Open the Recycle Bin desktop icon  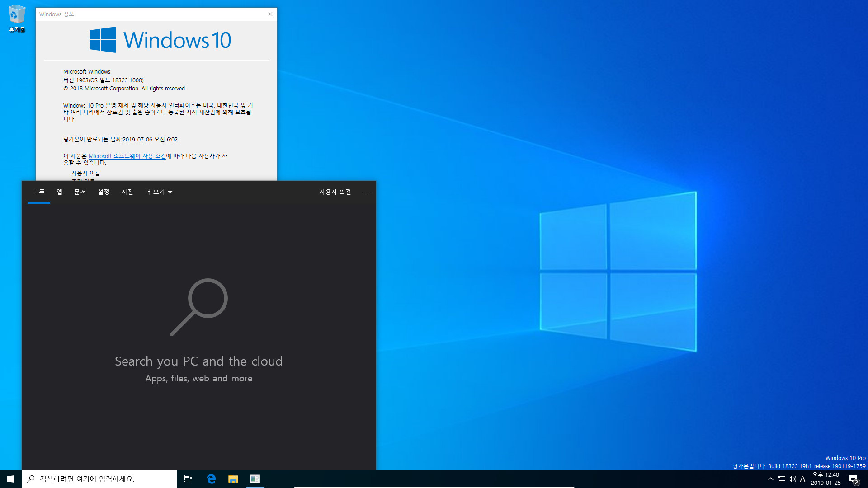pyautogui.click(x=17, y=19)
